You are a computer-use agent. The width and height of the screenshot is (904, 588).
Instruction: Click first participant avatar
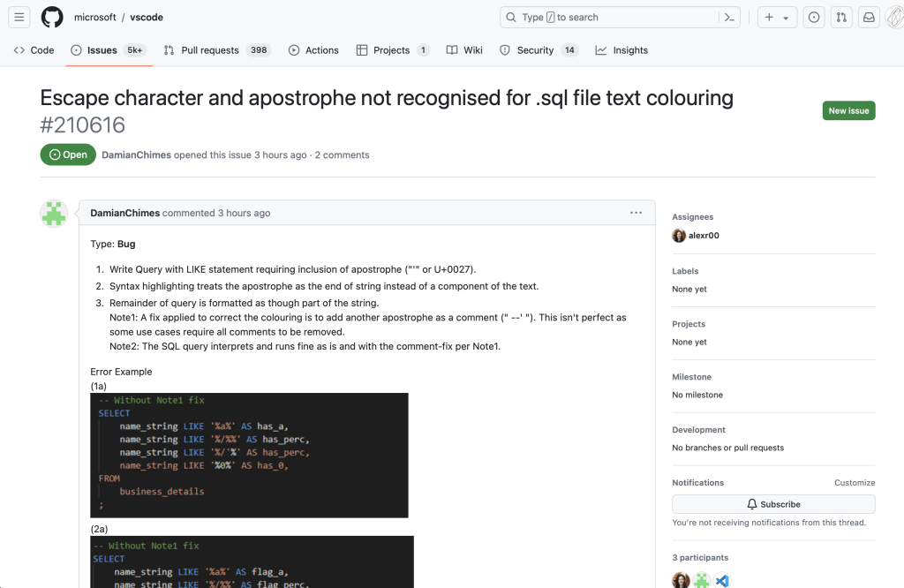click(x=681, y=580)
